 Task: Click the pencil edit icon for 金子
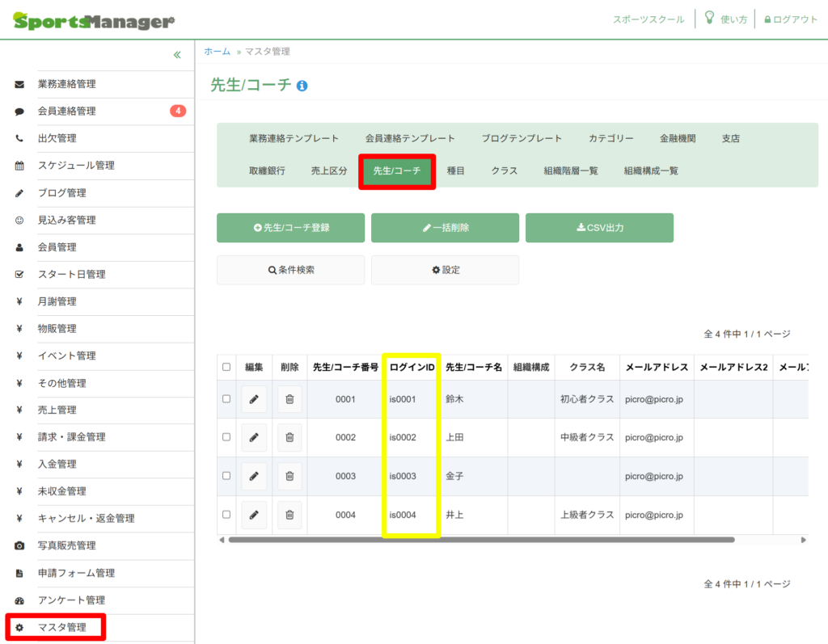pos(254,476)
